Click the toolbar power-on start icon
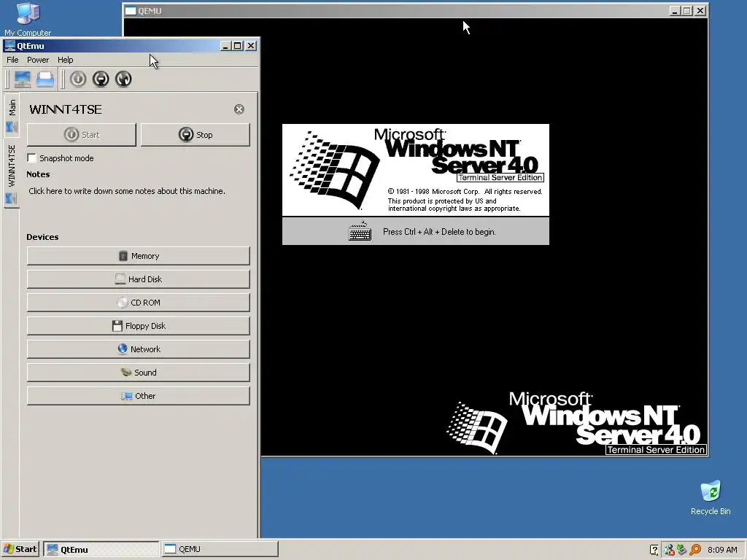 (x=78, y=79)
